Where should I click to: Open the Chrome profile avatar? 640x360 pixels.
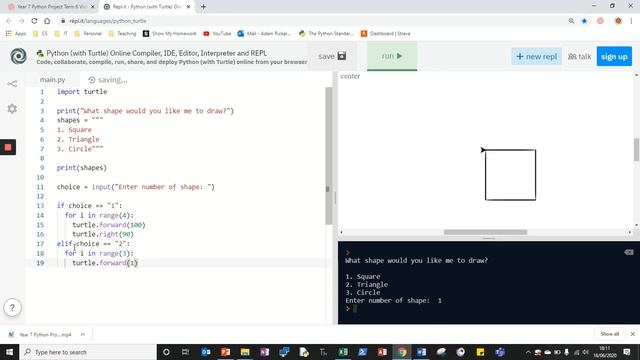[618, 21]
